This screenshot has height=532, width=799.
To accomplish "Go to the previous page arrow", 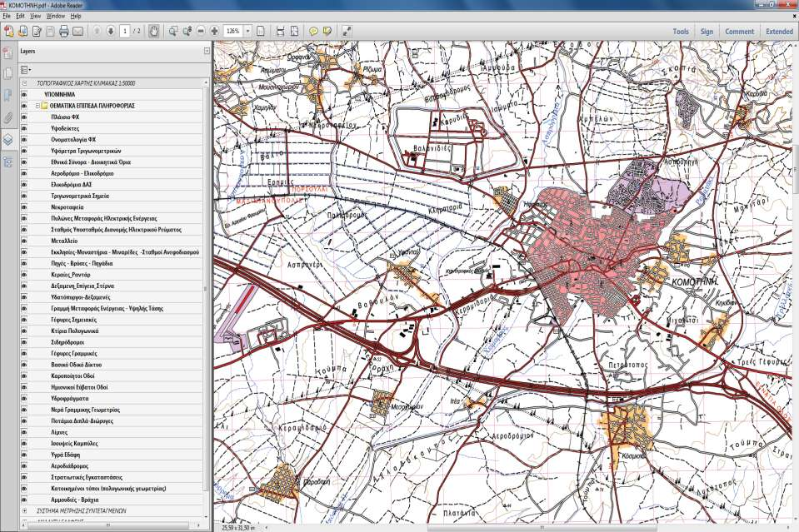I will pos(97,32).
